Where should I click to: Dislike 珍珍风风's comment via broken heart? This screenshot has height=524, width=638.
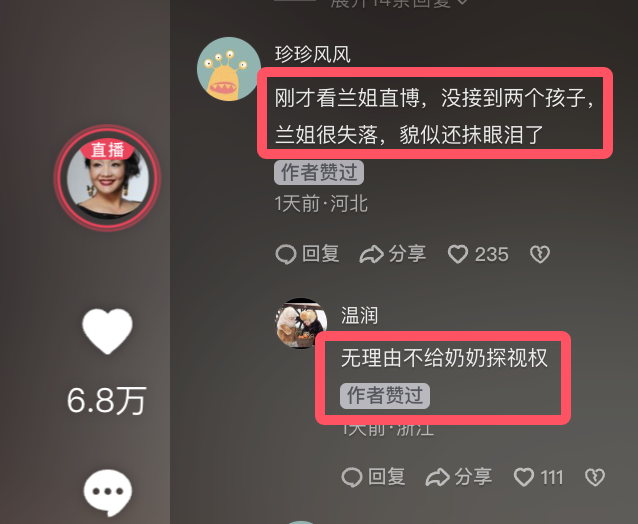[540, 254]
